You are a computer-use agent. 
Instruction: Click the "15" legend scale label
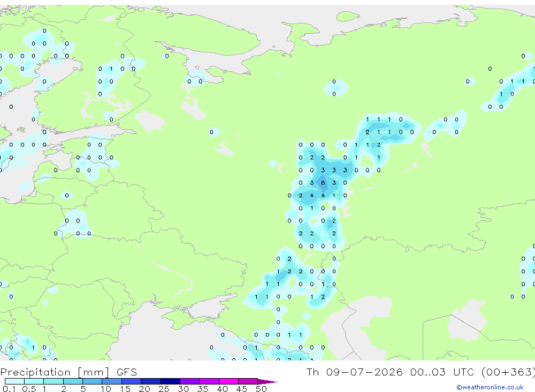tap(125, 389)
